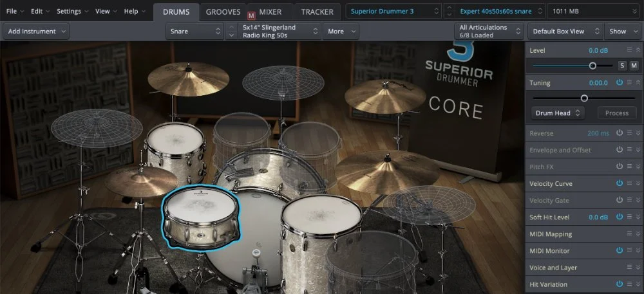Open the 1011 MB memory status menu
The height and width of the screenshot is (294, 644).
(594, 12)
